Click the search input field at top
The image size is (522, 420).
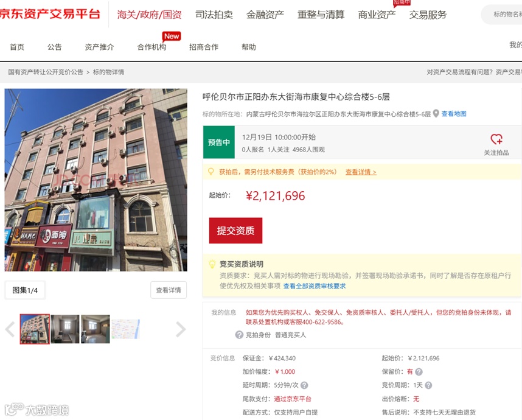[503, 15]
